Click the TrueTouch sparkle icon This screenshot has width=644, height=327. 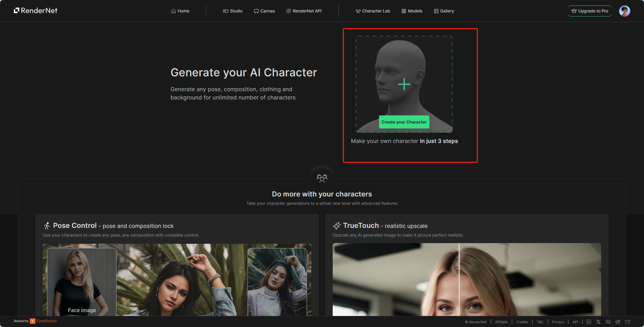pos(337,226)
